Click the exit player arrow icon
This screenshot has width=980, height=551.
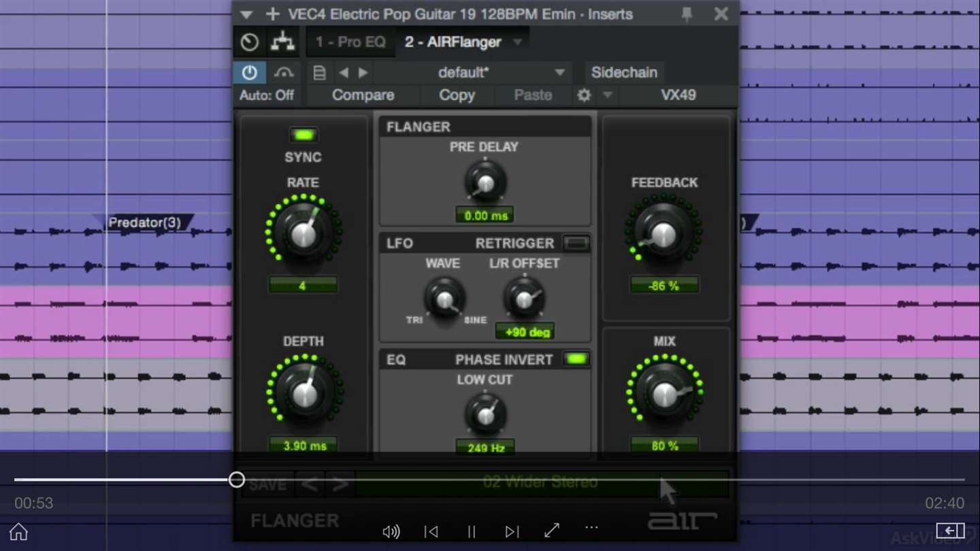pos(950,530)
